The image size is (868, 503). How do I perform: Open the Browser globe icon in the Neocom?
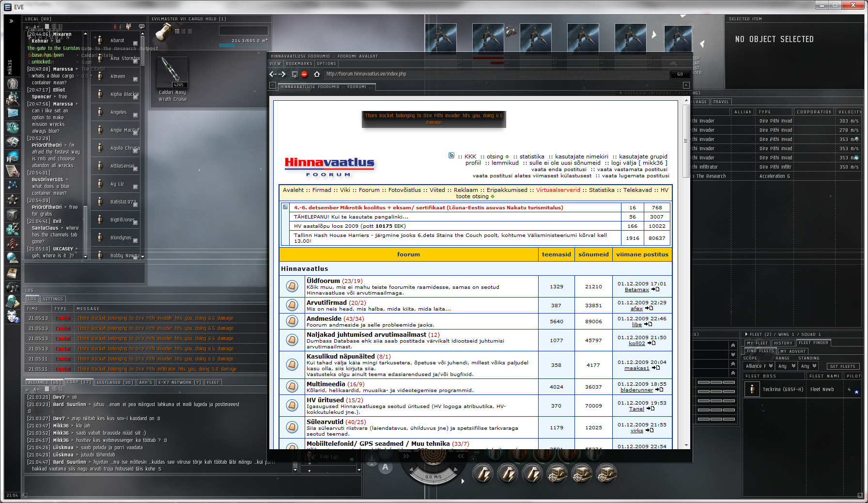click(13, 258)
